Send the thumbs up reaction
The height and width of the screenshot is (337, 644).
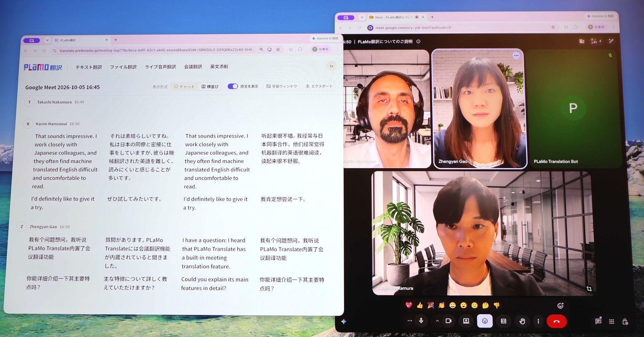(x=420, y=305)
